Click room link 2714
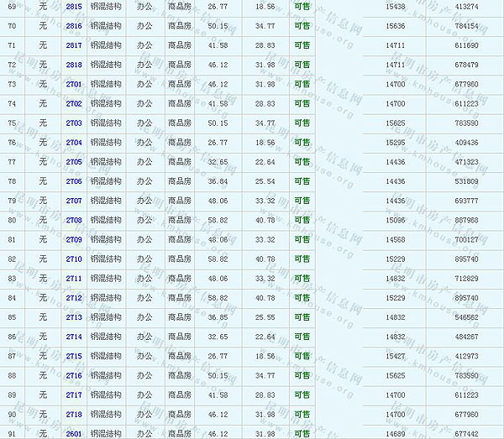Viewport: 504px width, 439px height. pos(74,337)
